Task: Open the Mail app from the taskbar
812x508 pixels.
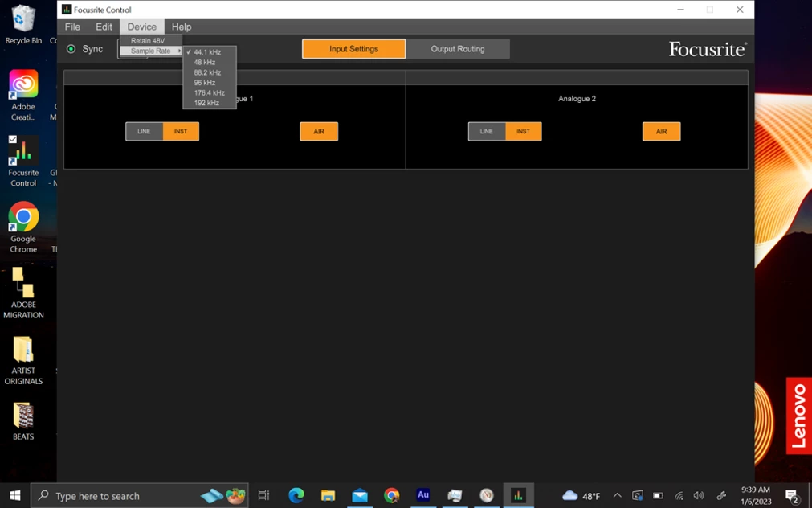Action: click(360, 496)
